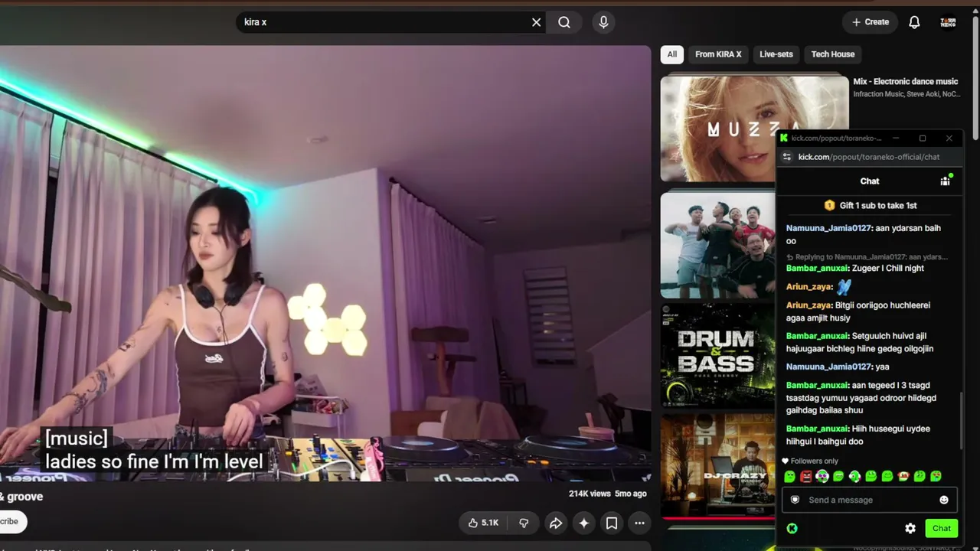Like the video (5.1K)

(483, 523)
